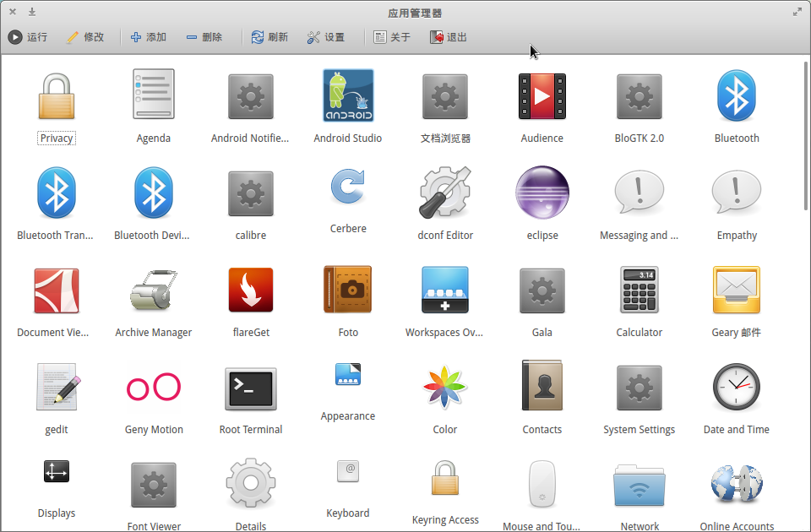Click the 关于 (About) toolbar button
Screen dimensions: 811x532
click(392, 37)
